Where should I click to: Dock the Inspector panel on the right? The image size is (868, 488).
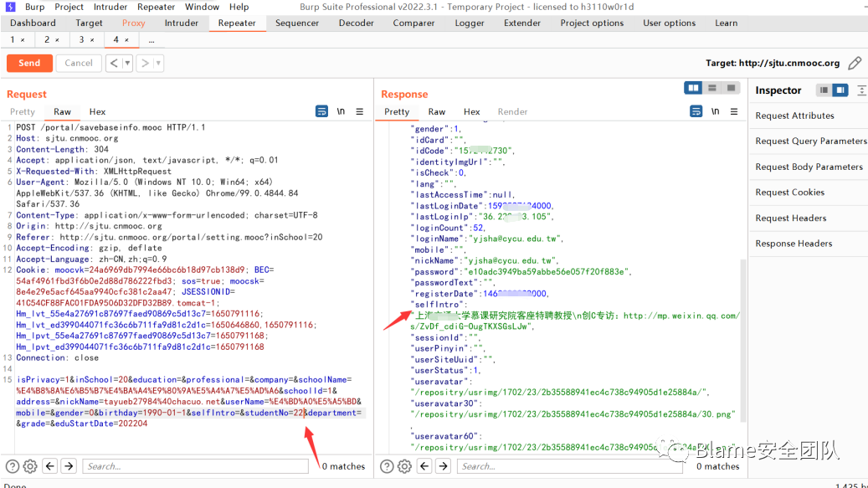[x=840, y=90]
